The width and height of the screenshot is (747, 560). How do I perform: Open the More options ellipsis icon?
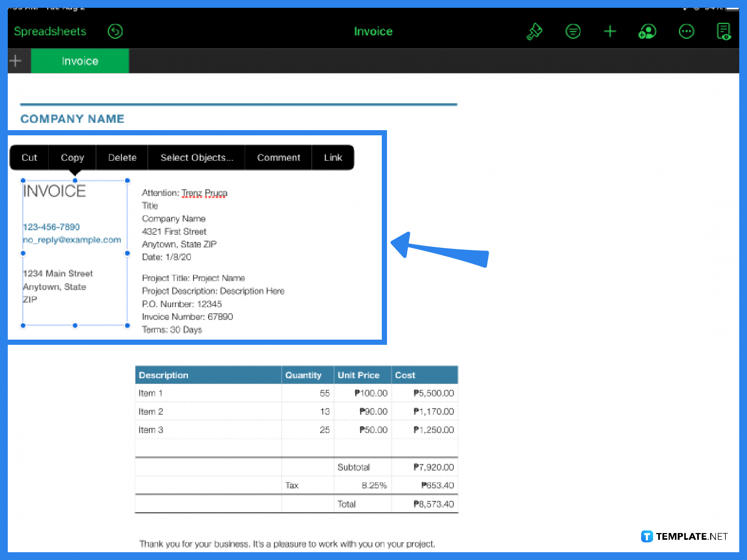[x=686, y=31]
